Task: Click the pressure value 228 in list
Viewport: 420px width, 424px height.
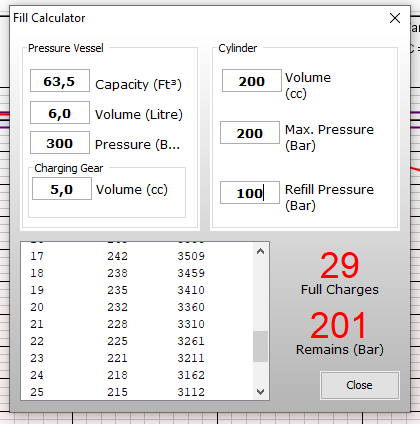Action: coord(117,324)
